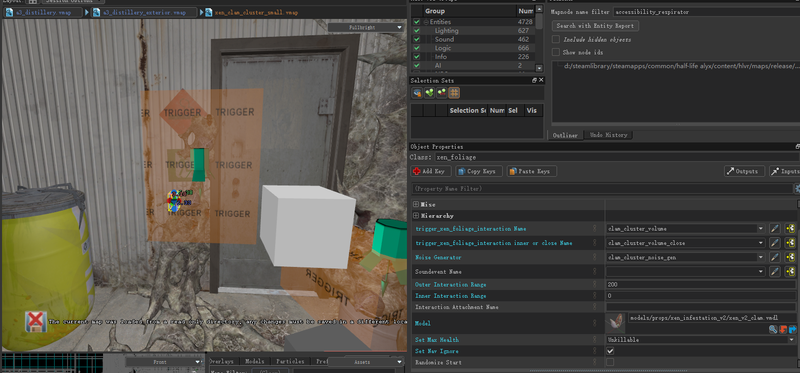Open the Fullbright render mode dropdown
Viewport: 800px width, 373px height.
(366, 27)
